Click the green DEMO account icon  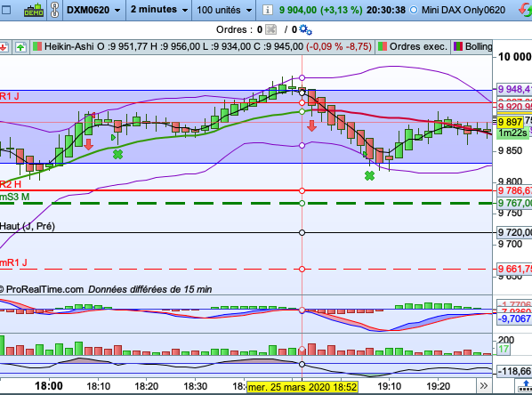(x=34, y=11)
